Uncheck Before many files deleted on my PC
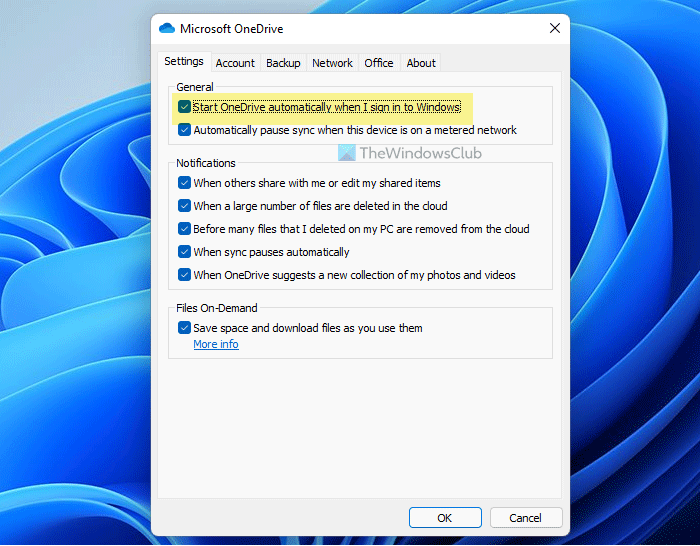 [184, 229]
